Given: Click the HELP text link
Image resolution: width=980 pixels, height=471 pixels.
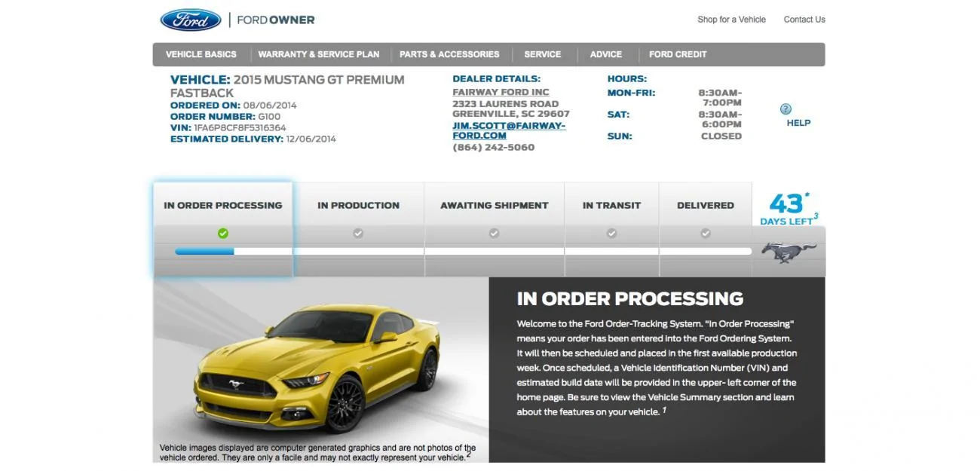Looking at the screenshot, I should click(x=798, y=123).
